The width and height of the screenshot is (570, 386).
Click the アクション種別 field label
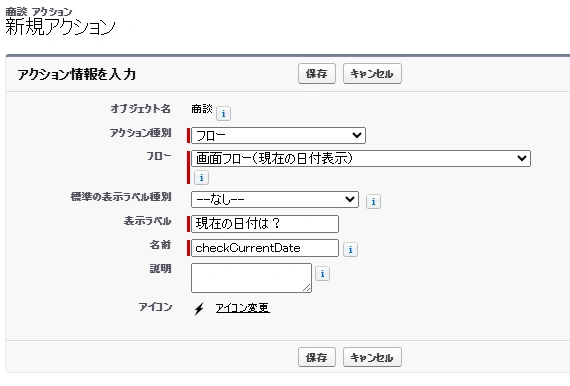(x=141, y=133)
